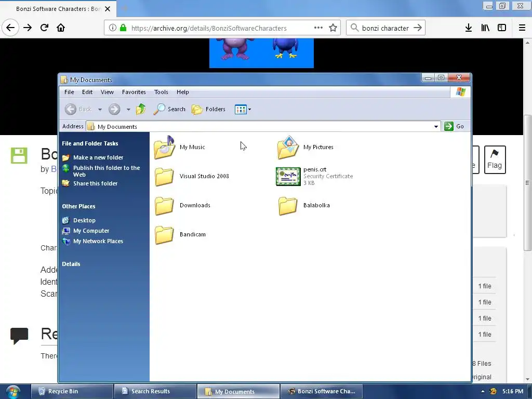Image resolution: width=532 pixels, height=399 pixels.
Task: Open the Edit menu
Action: click(87, 92)
